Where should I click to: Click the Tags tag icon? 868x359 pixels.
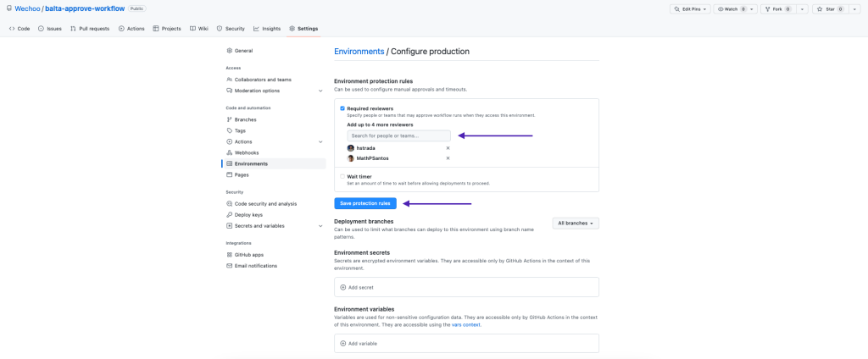pos(230,130)
